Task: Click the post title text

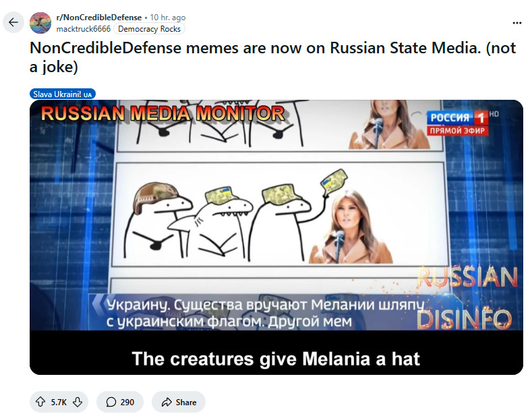Action: click(273, 57)
